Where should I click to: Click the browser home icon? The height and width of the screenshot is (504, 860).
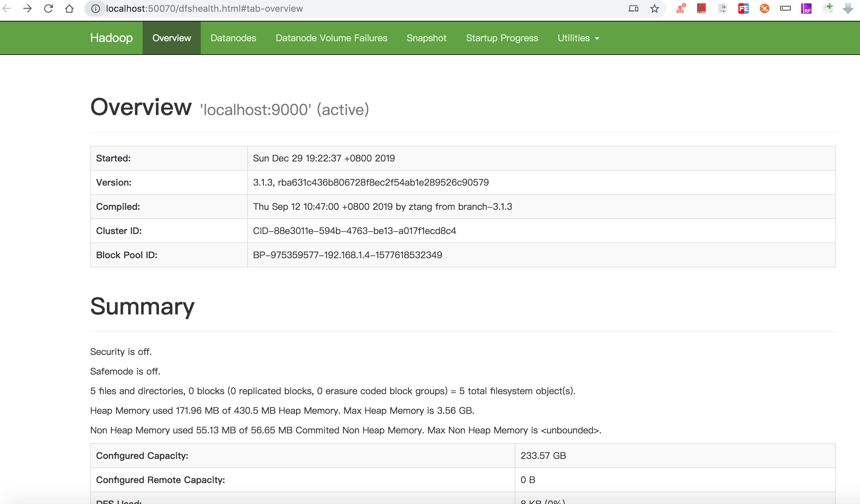tap(69, 8)
